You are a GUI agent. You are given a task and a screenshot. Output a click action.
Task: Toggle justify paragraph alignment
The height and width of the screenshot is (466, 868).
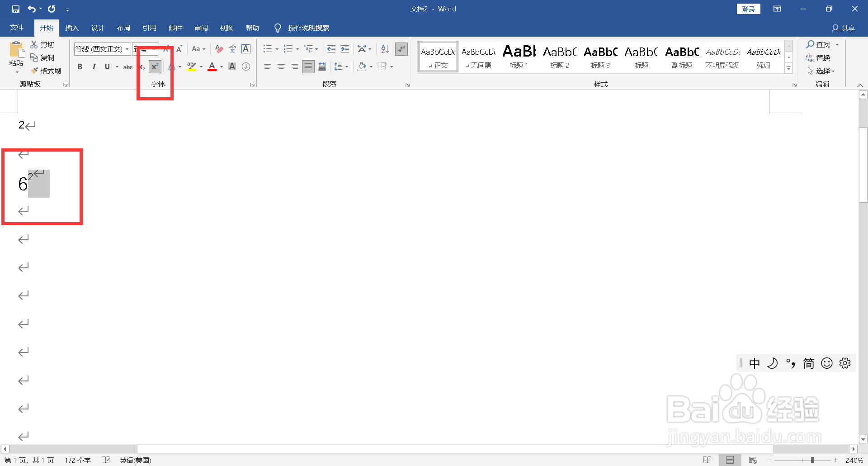pyautogui.click(x=308, y=67)
